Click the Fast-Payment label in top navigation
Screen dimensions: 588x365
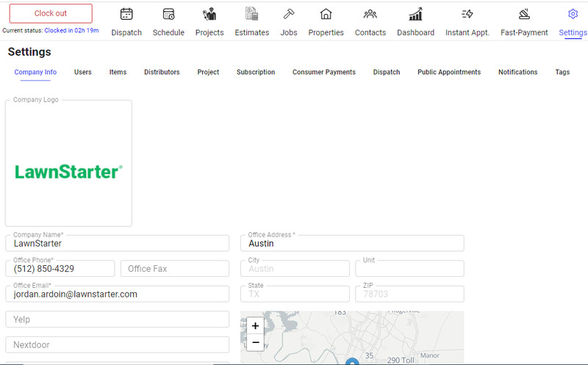click(x=524, y=32)
